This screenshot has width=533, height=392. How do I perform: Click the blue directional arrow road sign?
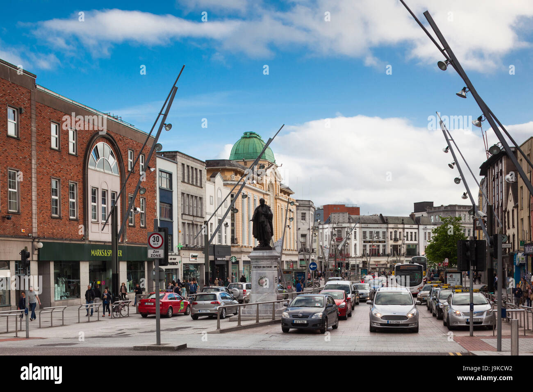313,266
